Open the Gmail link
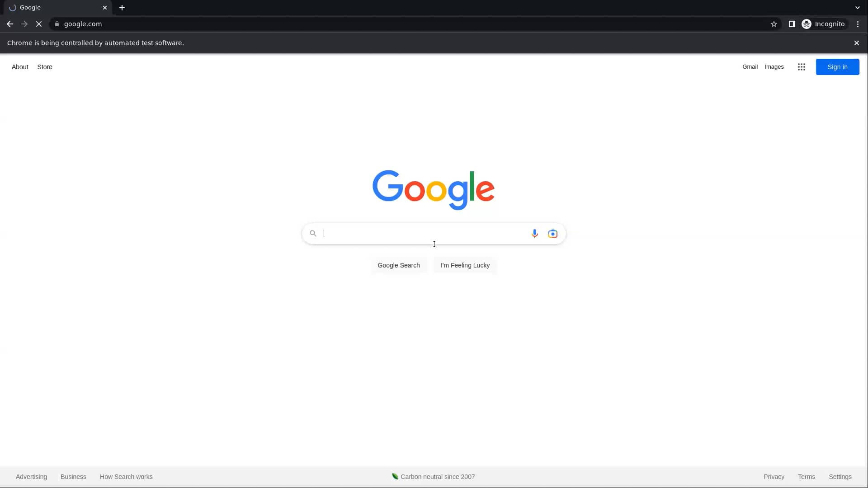 (x=750, y=66)
